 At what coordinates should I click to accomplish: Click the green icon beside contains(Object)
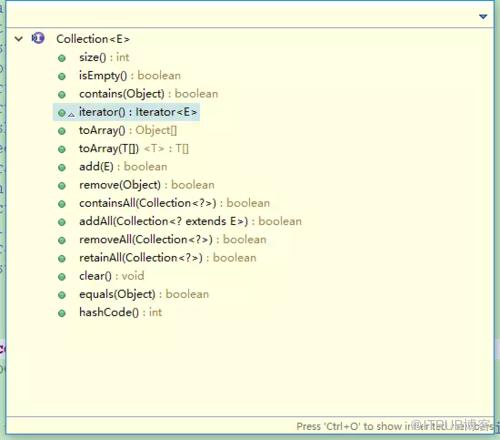point(62,95)
